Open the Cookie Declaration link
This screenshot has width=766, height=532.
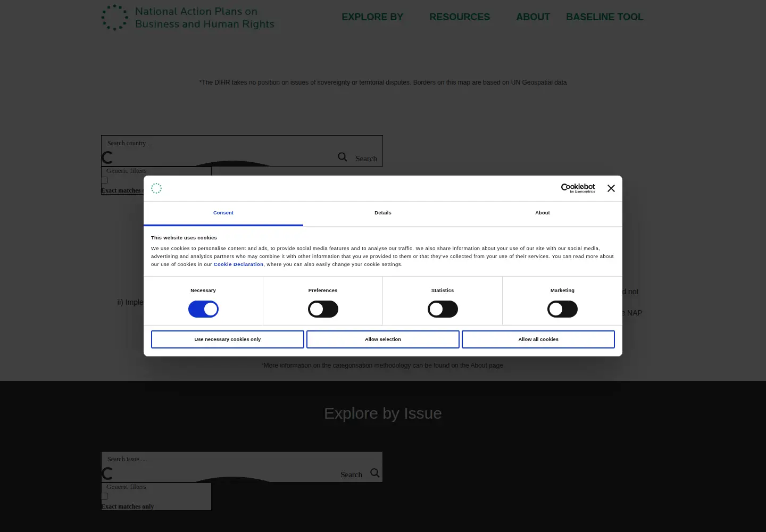click(238, 264)
